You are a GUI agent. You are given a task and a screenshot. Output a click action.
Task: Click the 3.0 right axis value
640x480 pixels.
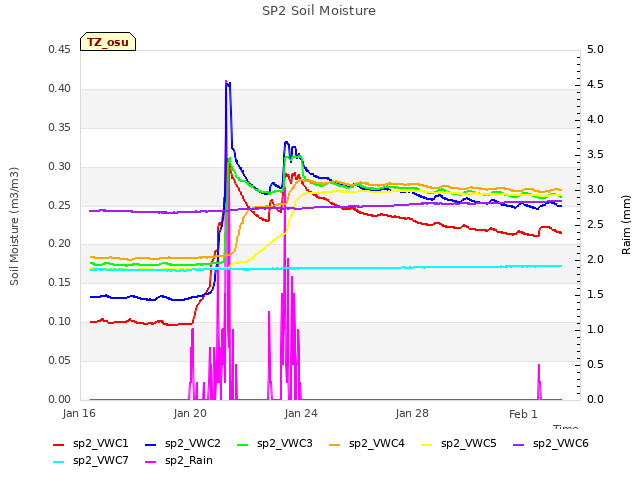(x=596, y=189)
